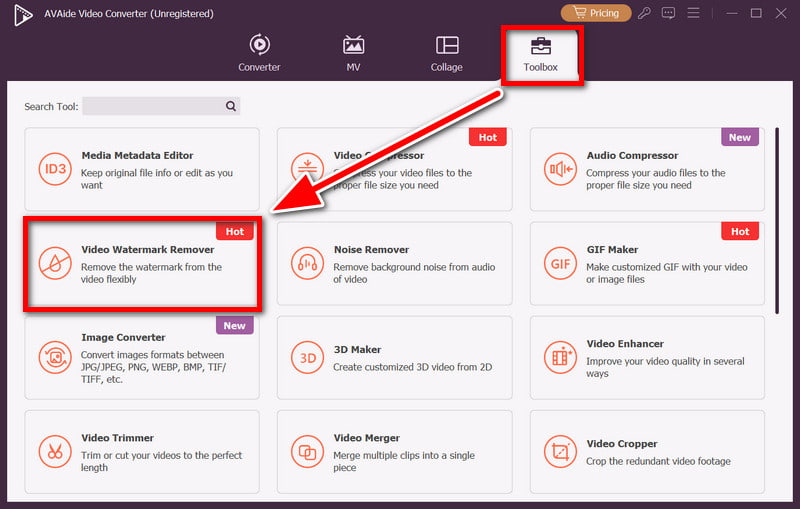Switch to the MV tab
This screenshot has height=509, width=800.
click(353, 53)
